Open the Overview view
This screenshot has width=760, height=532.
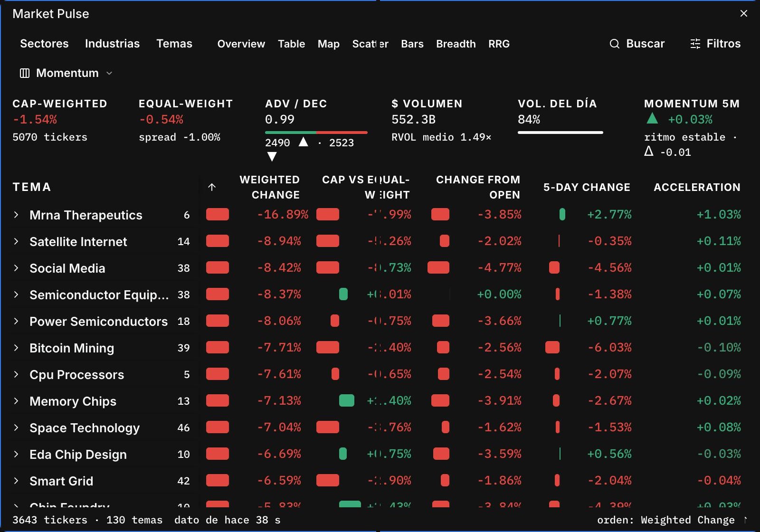(241, 44)
